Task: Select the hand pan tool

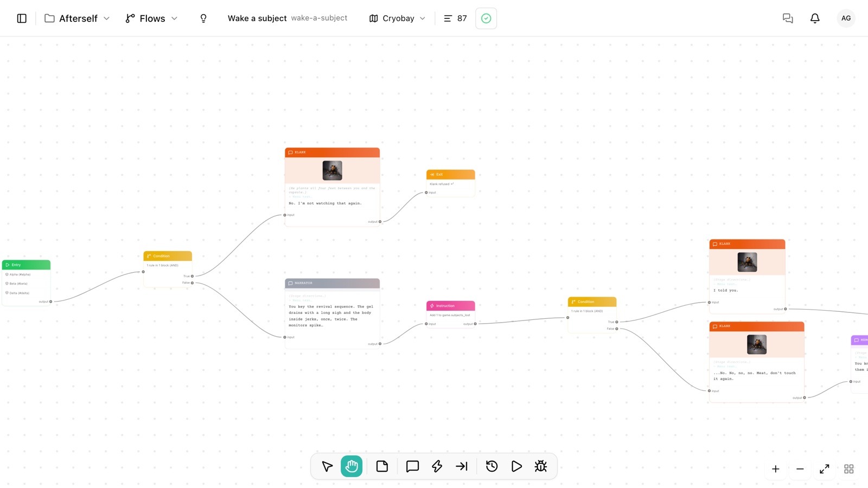Action: click(x=352, y=466)
